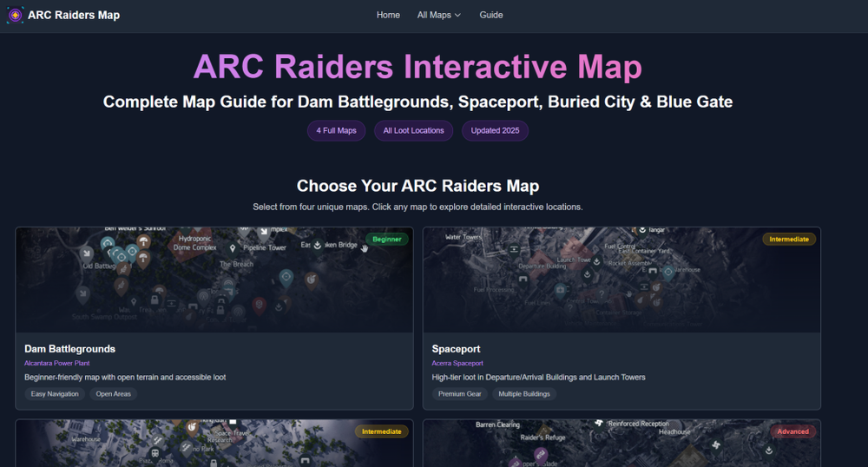Click the Alcantara Power Plant subtitle
The image size is (868, 467).
coord(57,363)
